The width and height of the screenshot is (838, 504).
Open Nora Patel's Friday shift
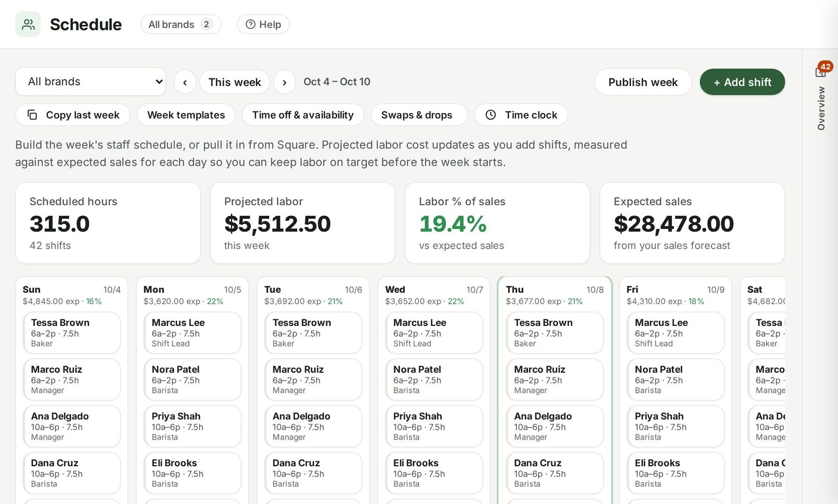[x=675, y=379]
